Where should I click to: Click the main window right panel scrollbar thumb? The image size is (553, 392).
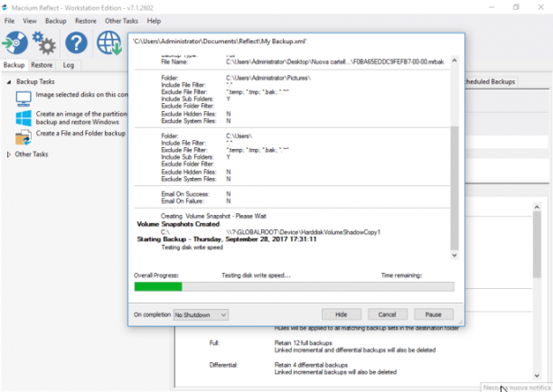(537, 245)
